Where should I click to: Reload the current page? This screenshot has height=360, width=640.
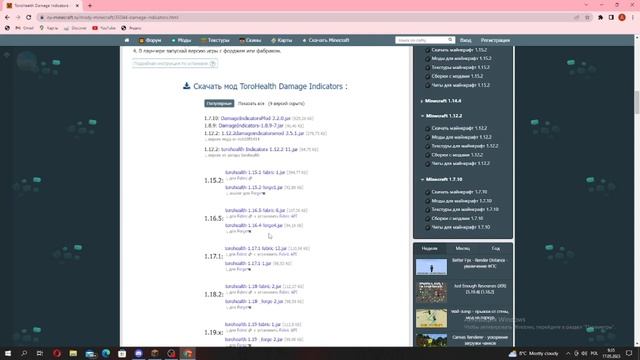[29, 18]
